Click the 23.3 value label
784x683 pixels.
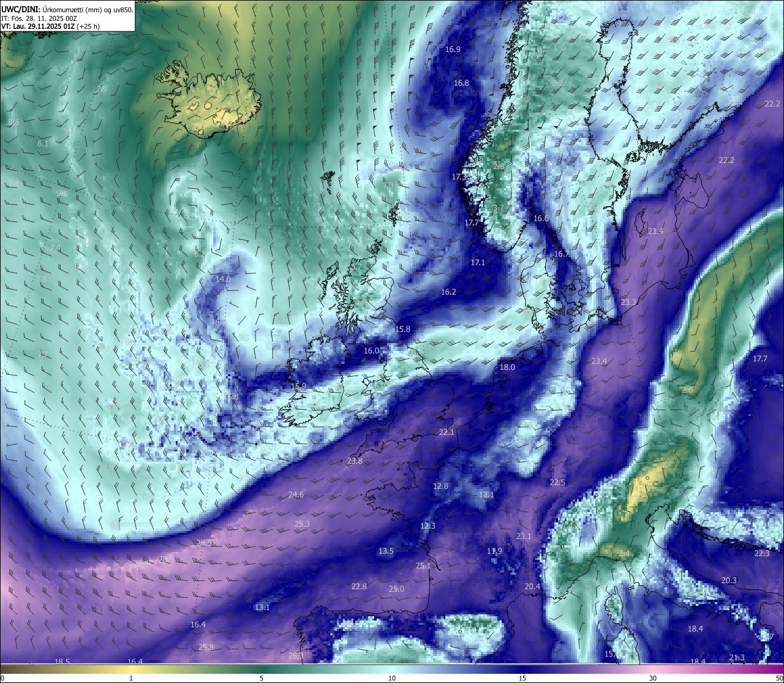pyautogui.click(x=628, y=303)
